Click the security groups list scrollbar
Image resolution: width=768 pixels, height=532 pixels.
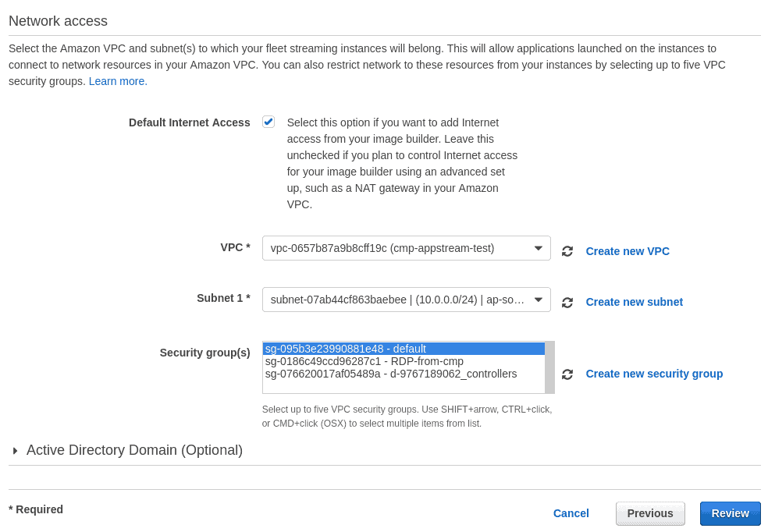click(x=549, y=367)
